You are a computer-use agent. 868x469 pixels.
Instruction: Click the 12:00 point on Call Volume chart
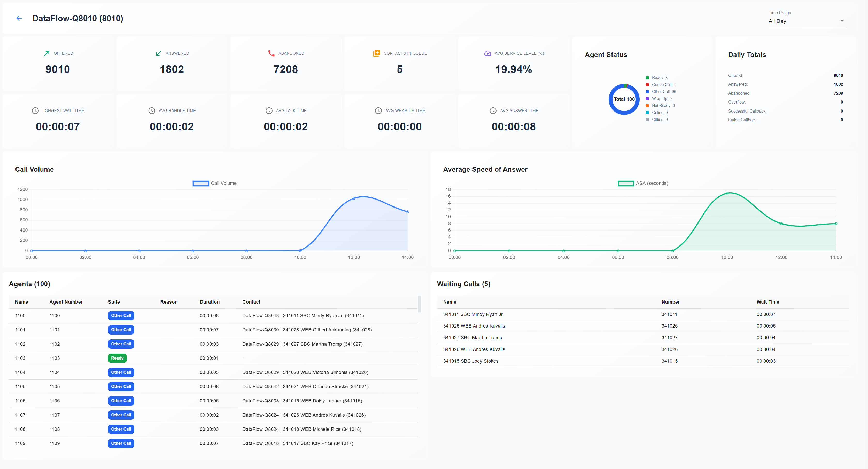354,198
